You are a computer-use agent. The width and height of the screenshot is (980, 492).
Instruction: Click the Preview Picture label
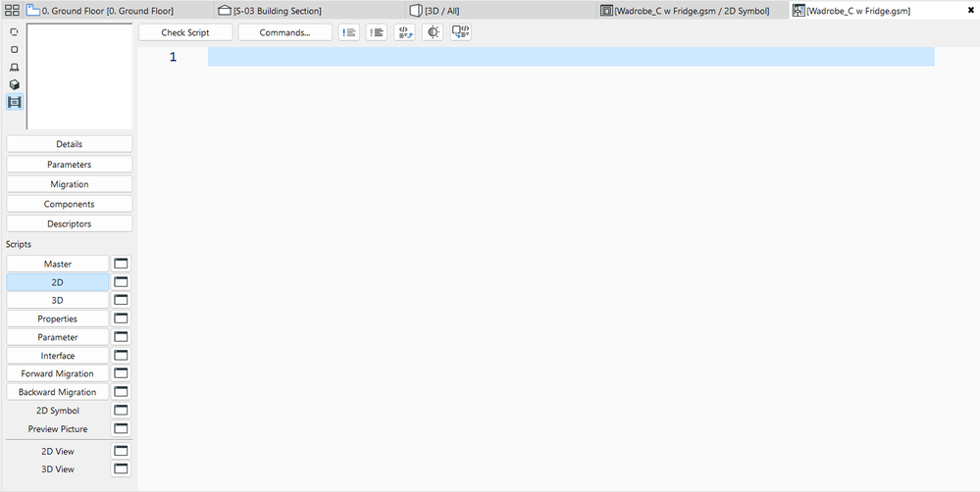(x=58, y=429)
